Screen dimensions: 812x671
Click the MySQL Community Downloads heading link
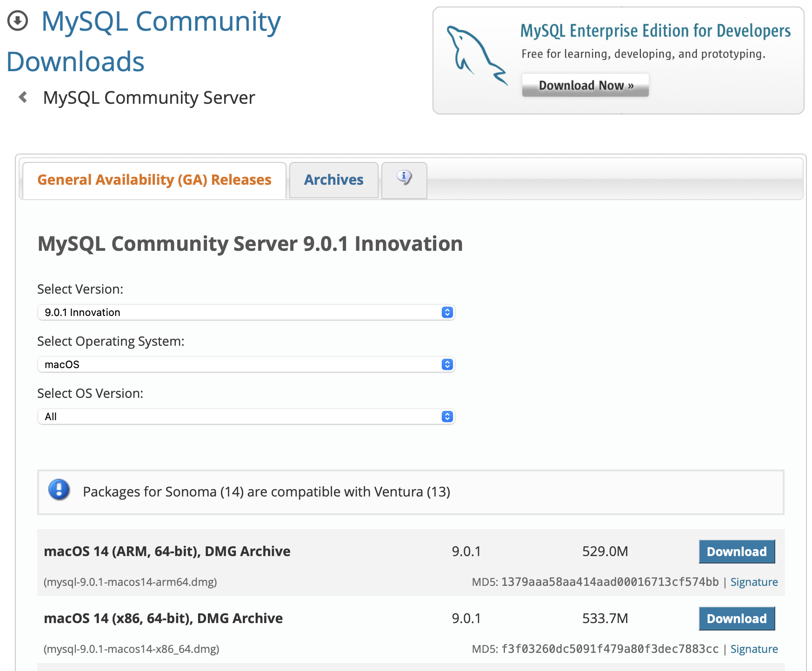pyautogui.click(x=144, y=41)
